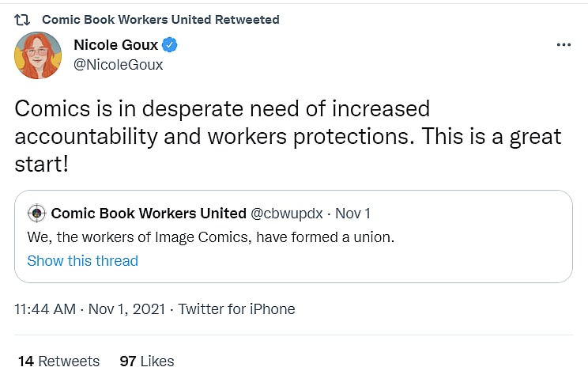Screen dimensions: 588x386
Task: View the 97 Likes list
Action: [147, 361]
